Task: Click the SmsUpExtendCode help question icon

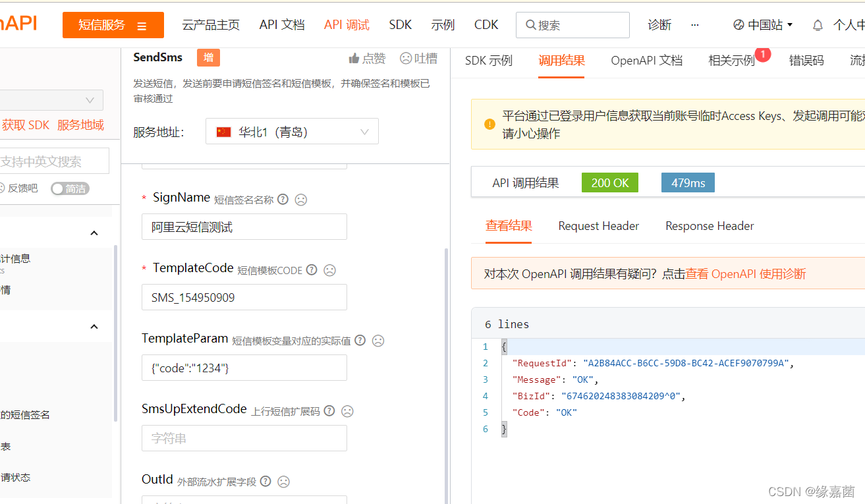Action: tap(329, 410)
